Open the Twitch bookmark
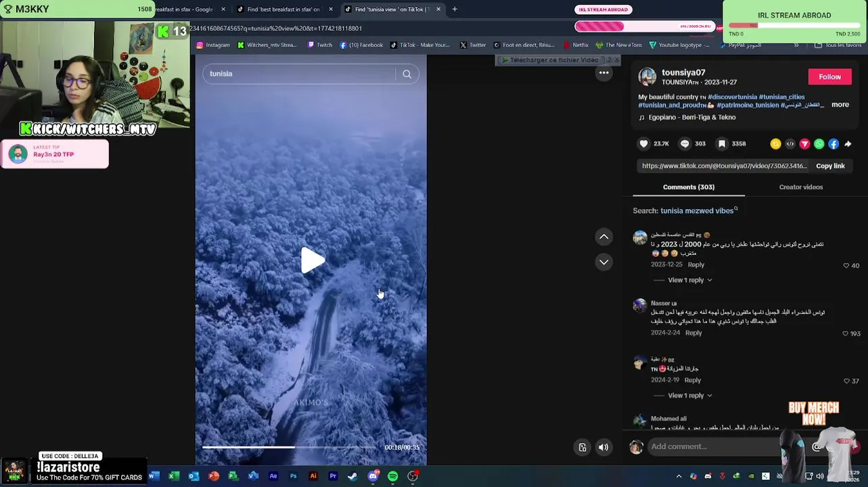Viewport: 868px width, 487px height. click(x=320, y=45)
